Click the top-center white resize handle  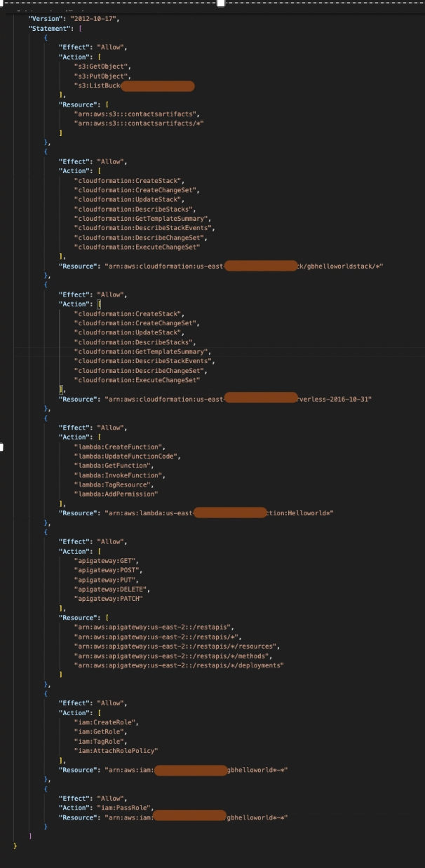click(x=221, y=3)
